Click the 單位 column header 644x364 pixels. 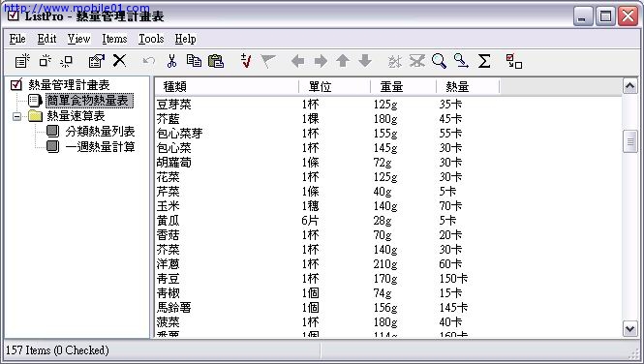coord(335,86)
